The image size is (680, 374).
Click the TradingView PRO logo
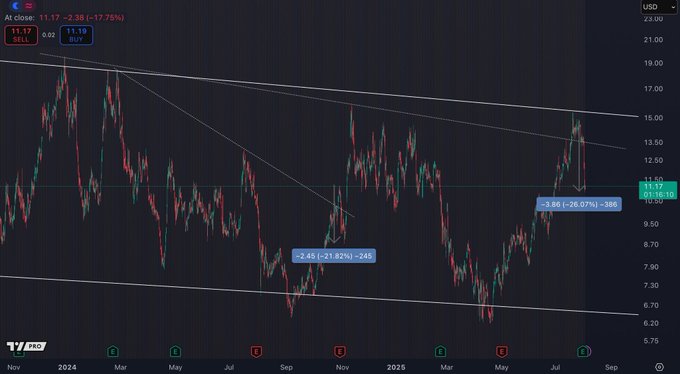point(26,346)
